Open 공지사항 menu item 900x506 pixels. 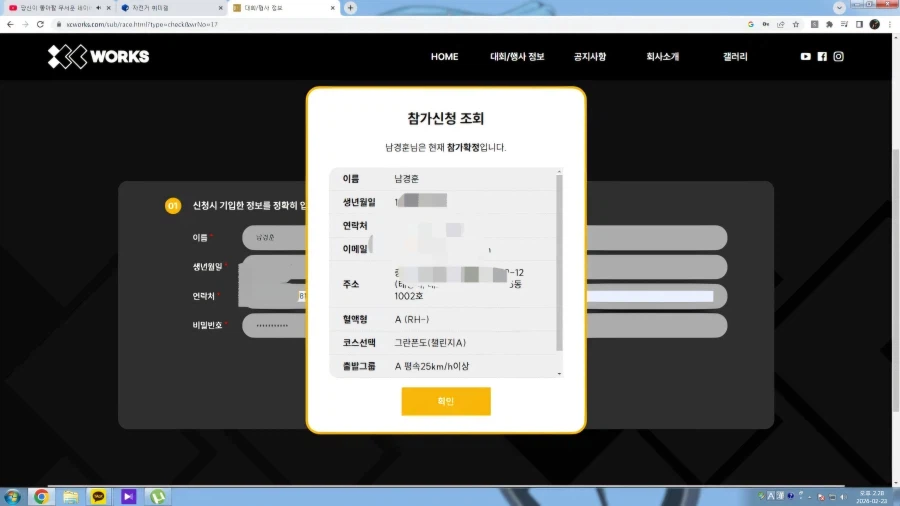pos(589,57)
